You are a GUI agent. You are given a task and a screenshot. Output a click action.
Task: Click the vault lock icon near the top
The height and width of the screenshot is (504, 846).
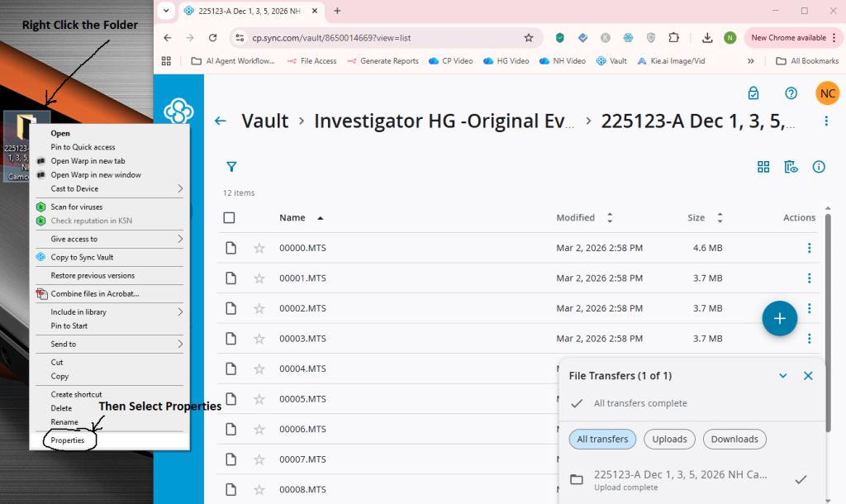[x=753, y=93]
